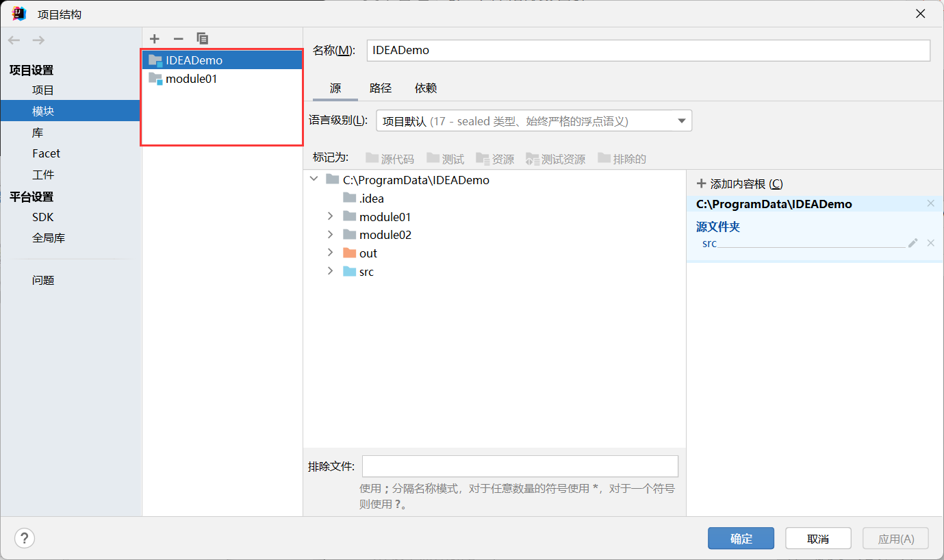The height and width of the screenshot is (560, 944).
Task: Click the remove module minus icon
Action: click(x=178, y=39)
